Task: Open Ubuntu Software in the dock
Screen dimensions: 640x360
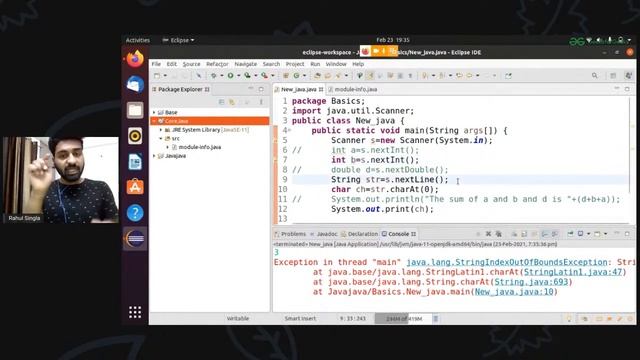Action: tap(135, 187)
